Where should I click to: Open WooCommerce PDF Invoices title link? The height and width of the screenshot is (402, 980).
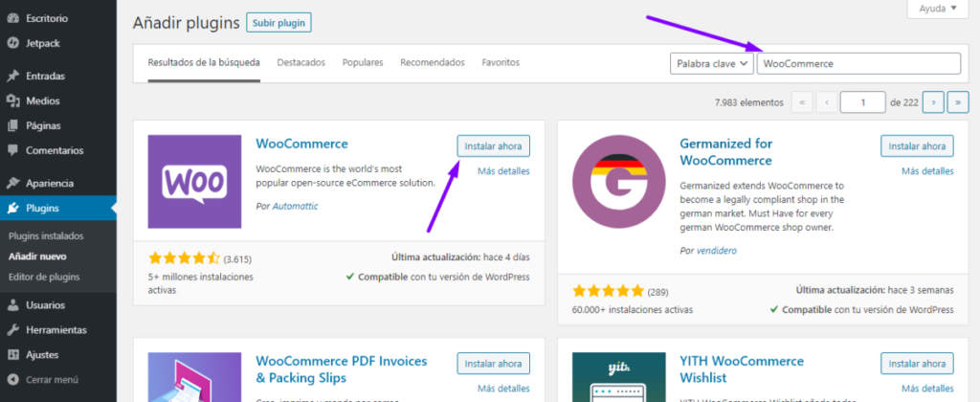click(x=342, y=369)
